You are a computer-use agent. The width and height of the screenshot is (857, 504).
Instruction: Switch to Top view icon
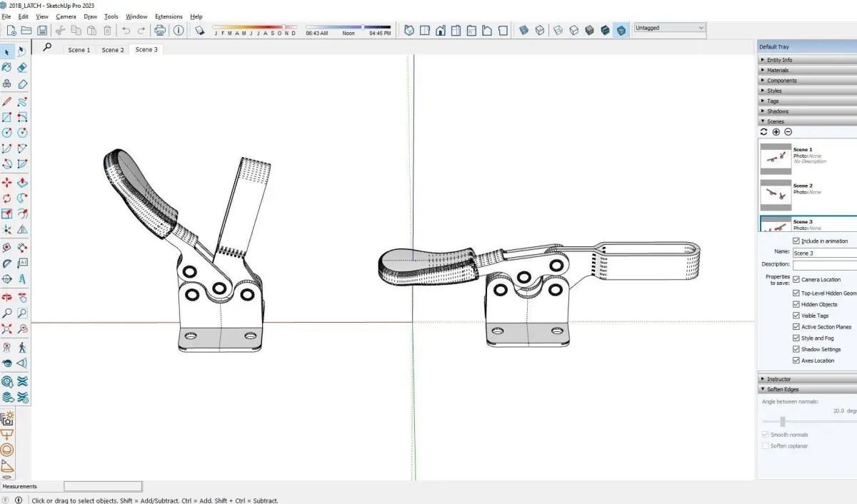(x=425, y=30)
